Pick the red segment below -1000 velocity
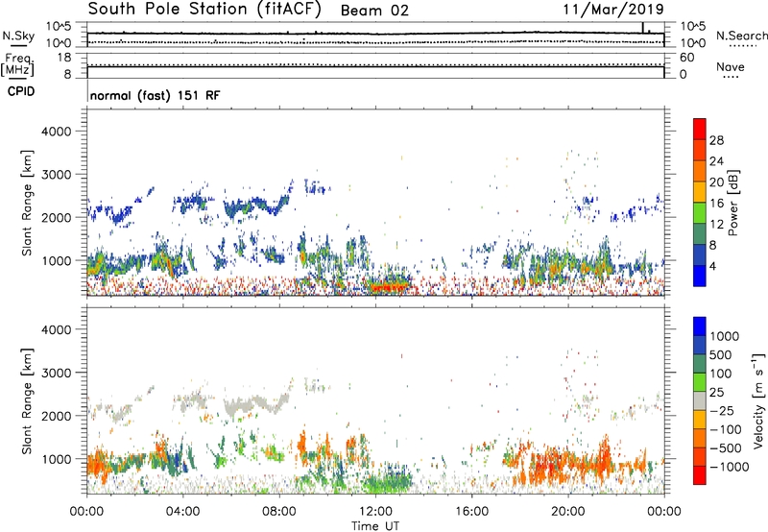 point(700,475)
